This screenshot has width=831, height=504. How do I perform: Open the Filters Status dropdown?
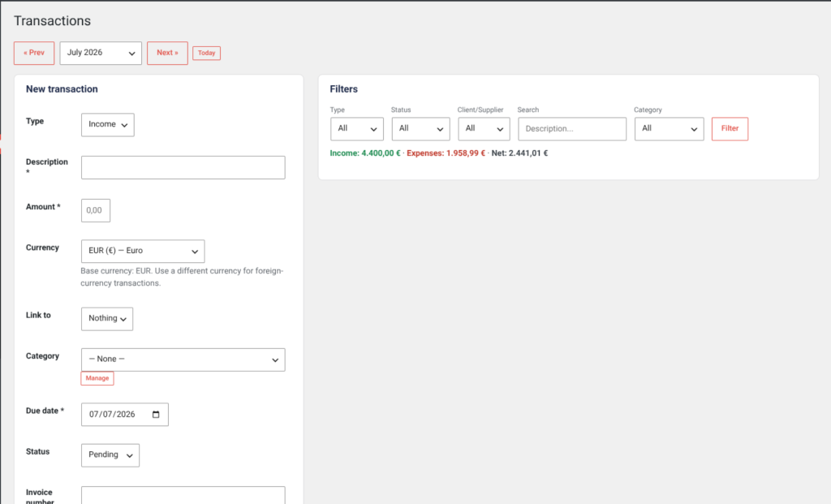(x=421, y=129)
